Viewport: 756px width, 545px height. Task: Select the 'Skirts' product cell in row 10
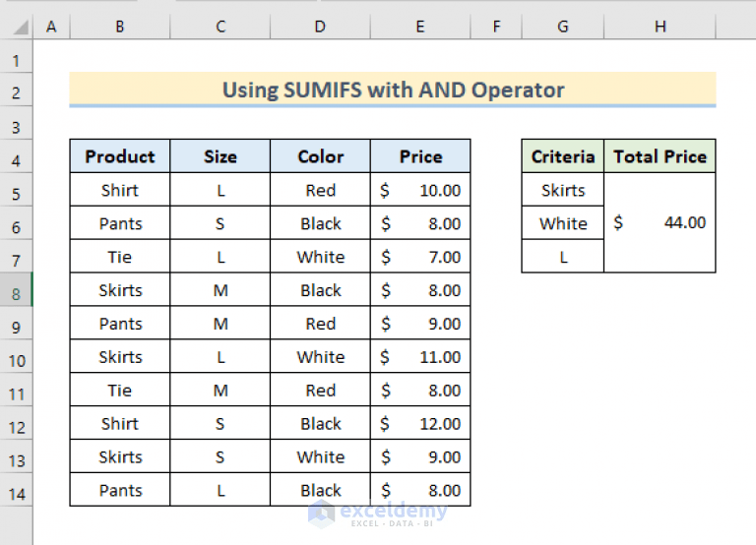tap(120, 356)
